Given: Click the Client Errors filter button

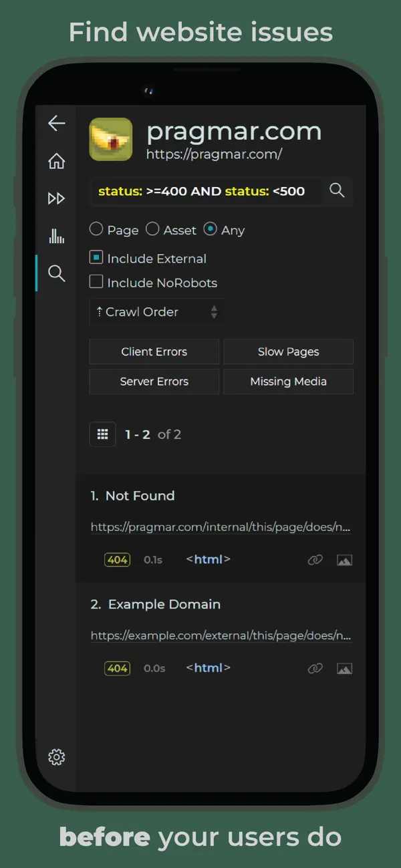Looking at the screenshot, I should coord(154,351).
